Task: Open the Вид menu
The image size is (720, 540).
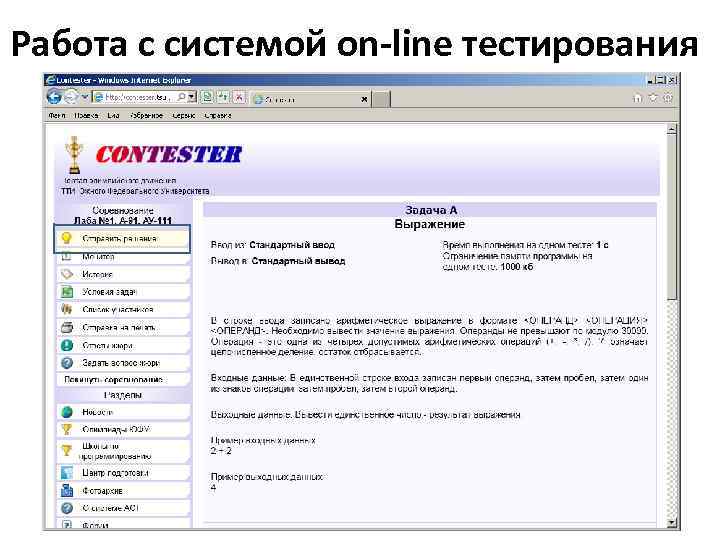Action: pos(113,116)
